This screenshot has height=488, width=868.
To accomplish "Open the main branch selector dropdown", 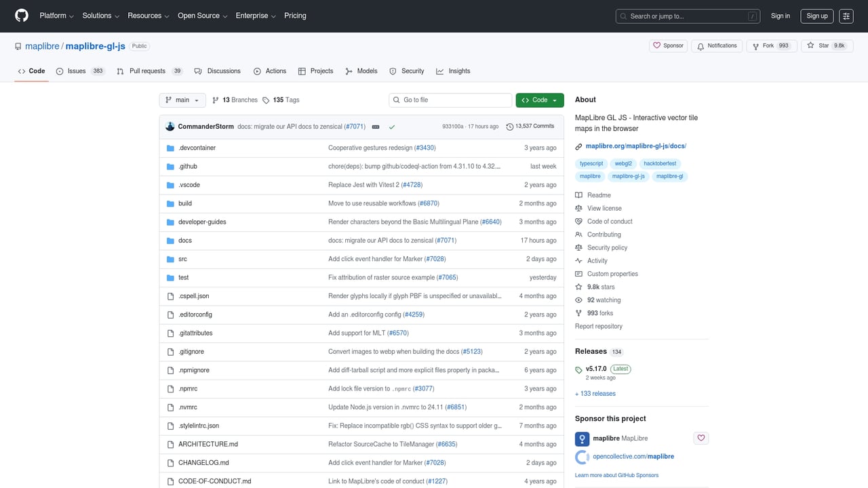I will pyautogui.click(x=182, y=100).
